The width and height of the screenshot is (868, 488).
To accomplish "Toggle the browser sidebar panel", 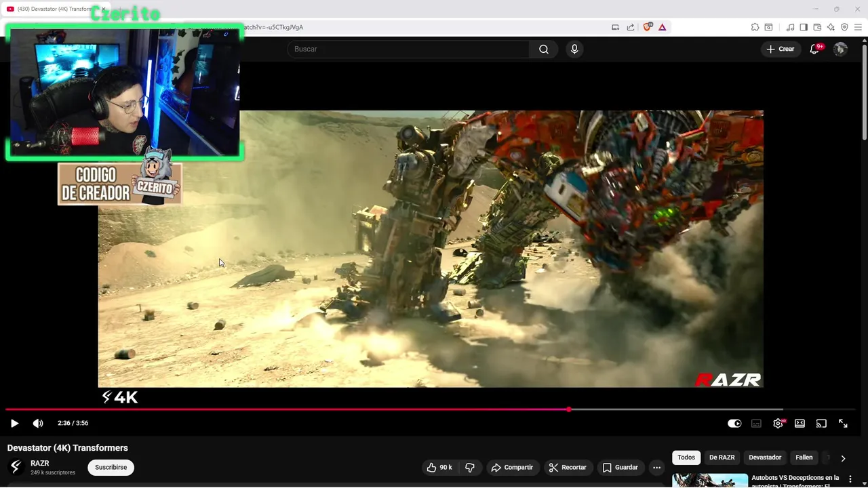I will [804, 27].
